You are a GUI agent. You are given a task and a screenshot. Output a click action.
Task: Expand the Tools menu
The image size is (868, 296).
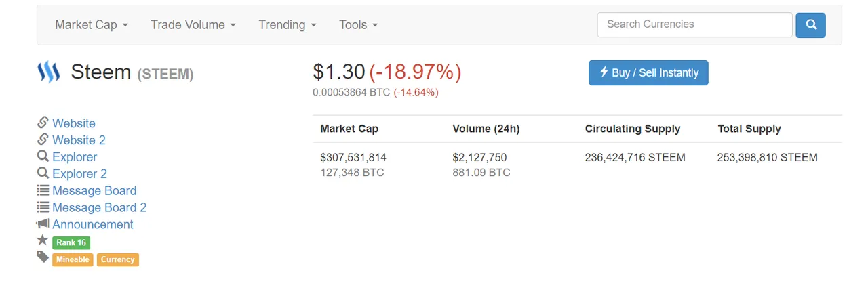[358, 25]
